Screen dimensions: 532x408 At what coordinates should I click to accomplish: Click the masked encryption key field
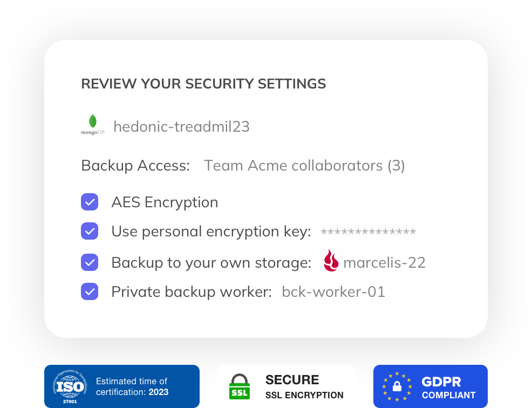point(368,232)
